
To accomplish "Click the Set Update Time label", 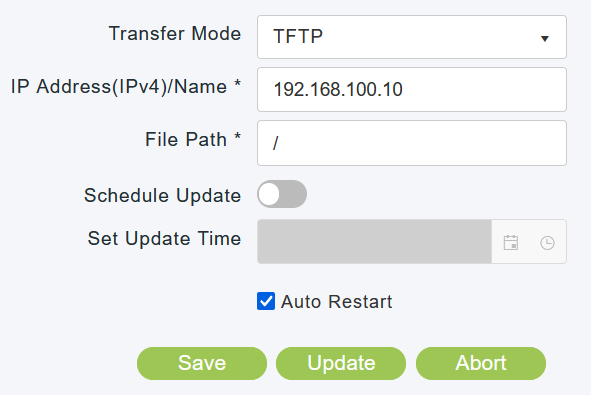I will point(164,239).
